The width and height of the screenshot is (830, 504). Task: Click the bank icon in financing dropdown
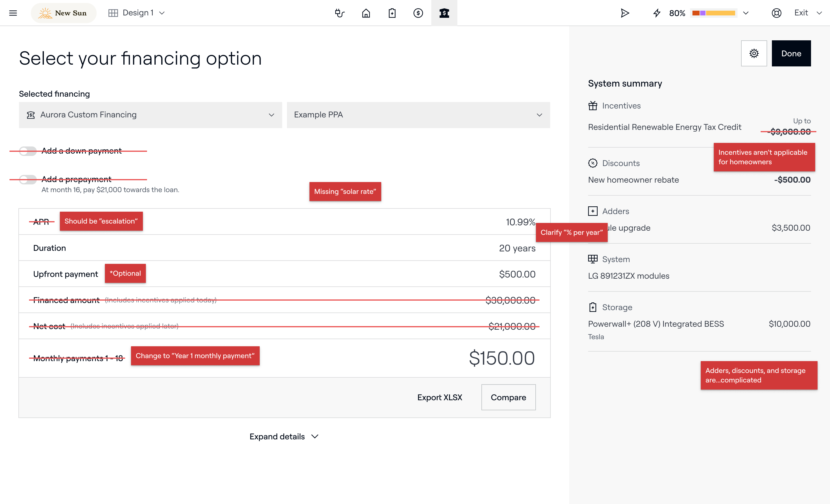click(31, 115)
